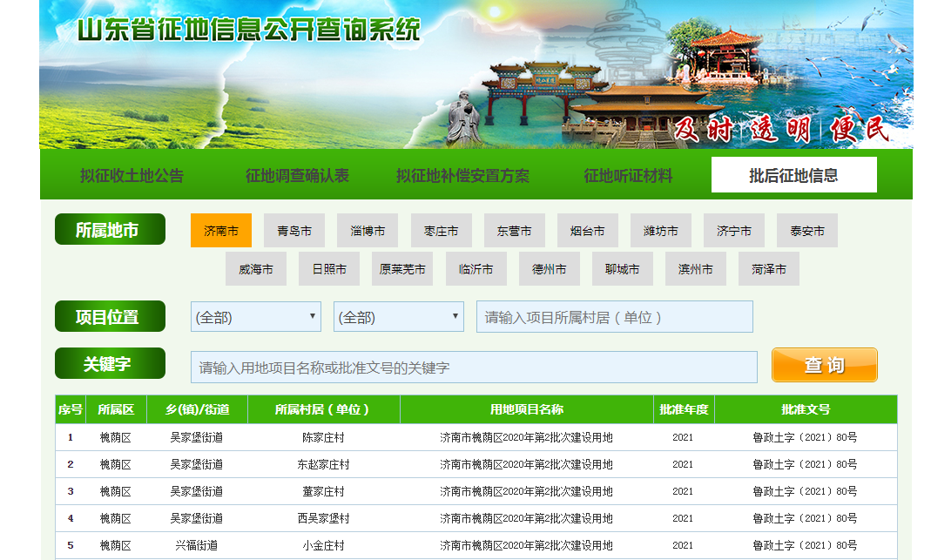Filter results by 菏泽市
The height and width of the screenshot is (560, 931).
click(x=769, y=269)
